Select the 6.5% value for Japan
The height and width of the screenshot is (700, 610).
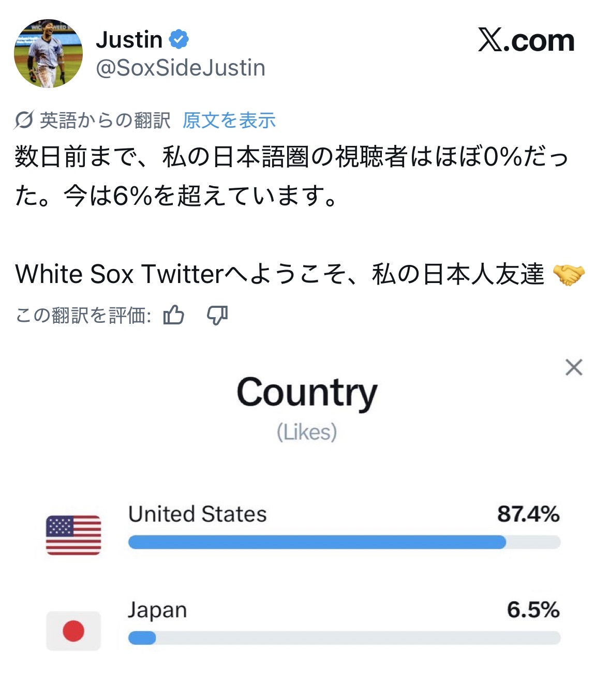(x=533, y=609)
